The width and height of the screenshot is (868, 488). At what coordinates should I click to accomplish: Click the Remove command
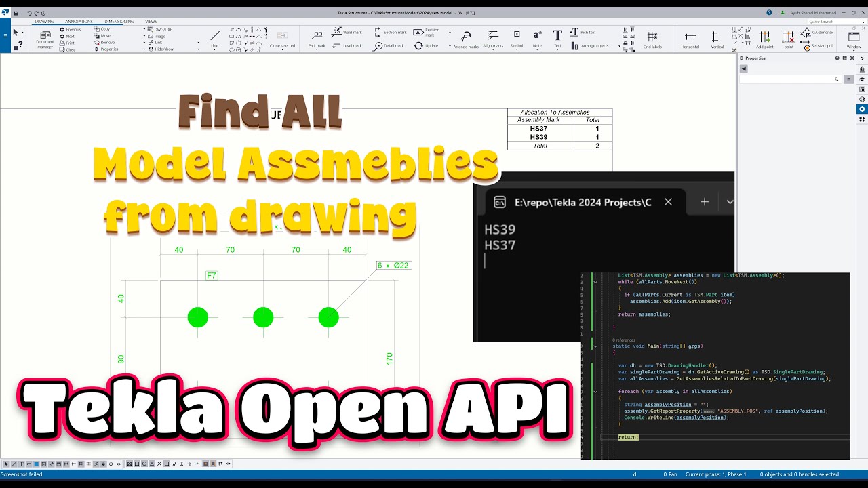tap(104, 43)
